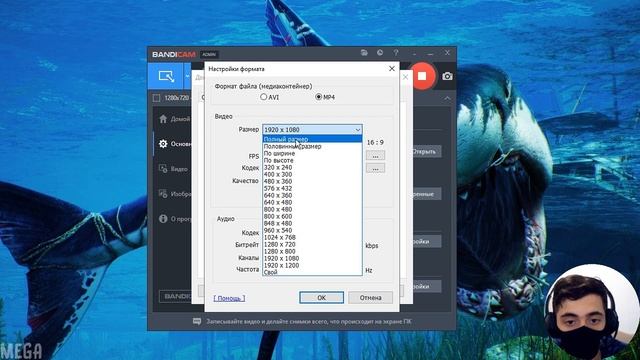Screen dimensions: 640x360
Task: Open the Image section icon in sidebar
Action: (163, 193)
